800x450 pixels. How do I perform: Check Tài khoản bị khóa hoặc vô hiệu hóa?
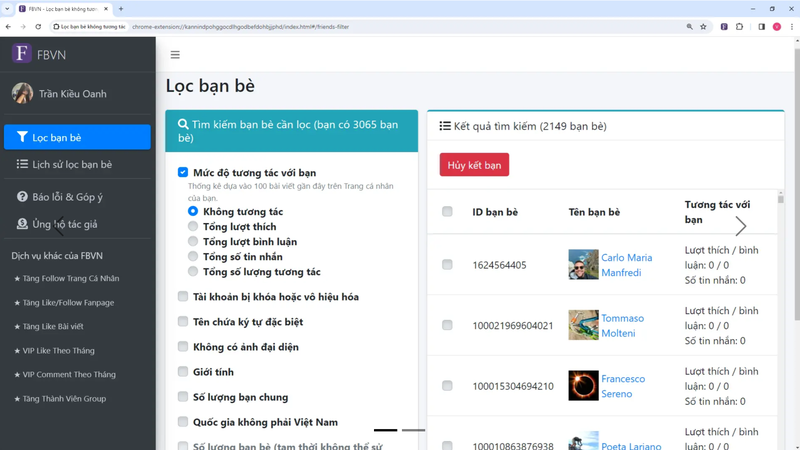[x=183, y=296]
